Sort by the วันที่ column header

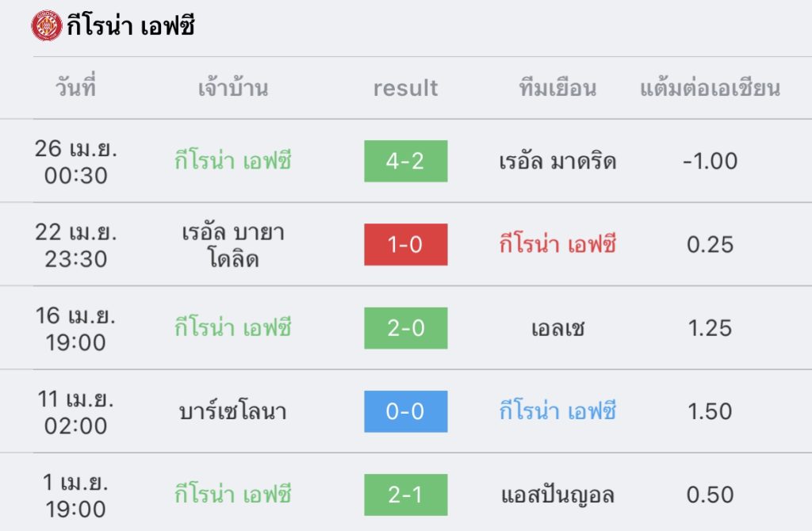[75, 86]
